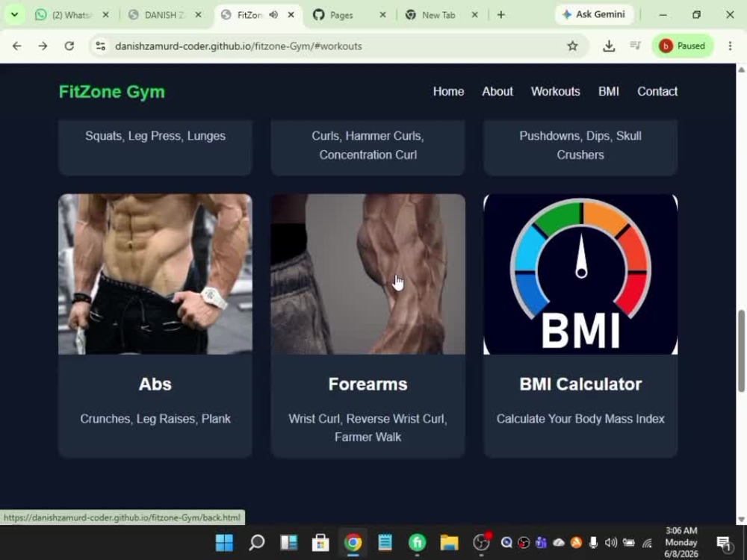
Task: Open Microsoft Store from taskbar
Action: tap(320, 542)
